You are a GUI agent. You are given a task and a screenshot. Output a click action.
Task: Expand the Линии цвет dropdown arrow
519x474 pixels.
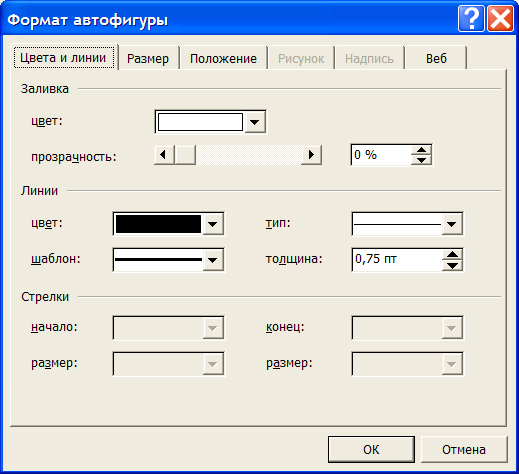(x=213, y=224)
